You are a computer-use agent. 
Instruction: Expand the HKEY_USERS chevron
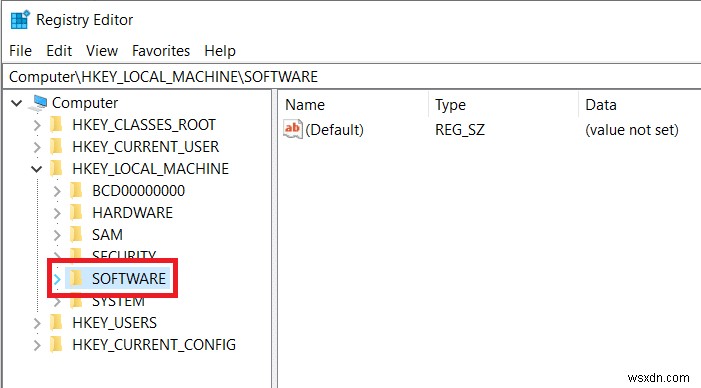37,323
